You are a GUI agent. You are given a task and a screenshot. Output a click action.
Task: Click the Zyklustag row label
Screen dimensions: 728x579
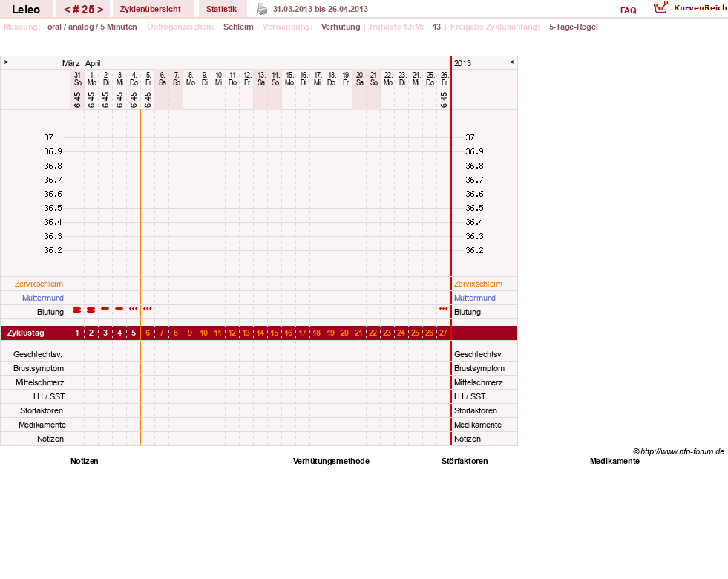click(x=25, y=333)
